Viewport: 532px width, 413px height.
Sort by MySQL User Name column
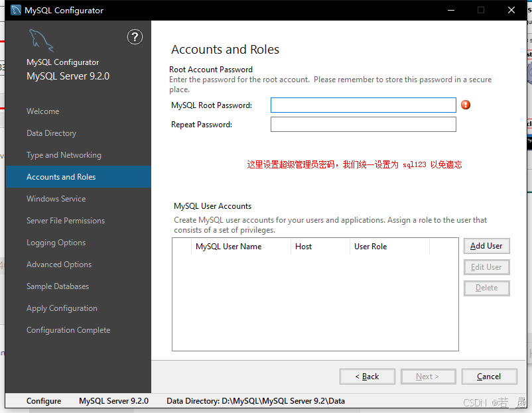point(241,247)
